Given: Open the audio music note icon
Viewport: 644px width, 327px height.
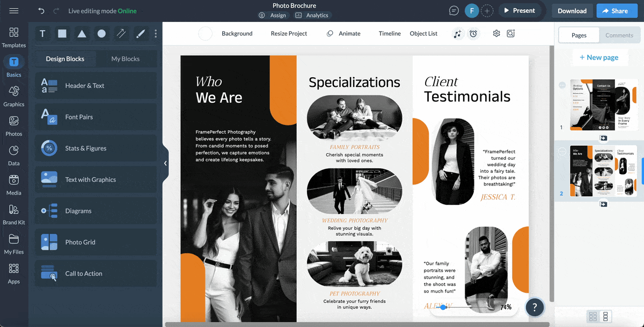Looking at the screenshot, I should click(x=457, y=34).
